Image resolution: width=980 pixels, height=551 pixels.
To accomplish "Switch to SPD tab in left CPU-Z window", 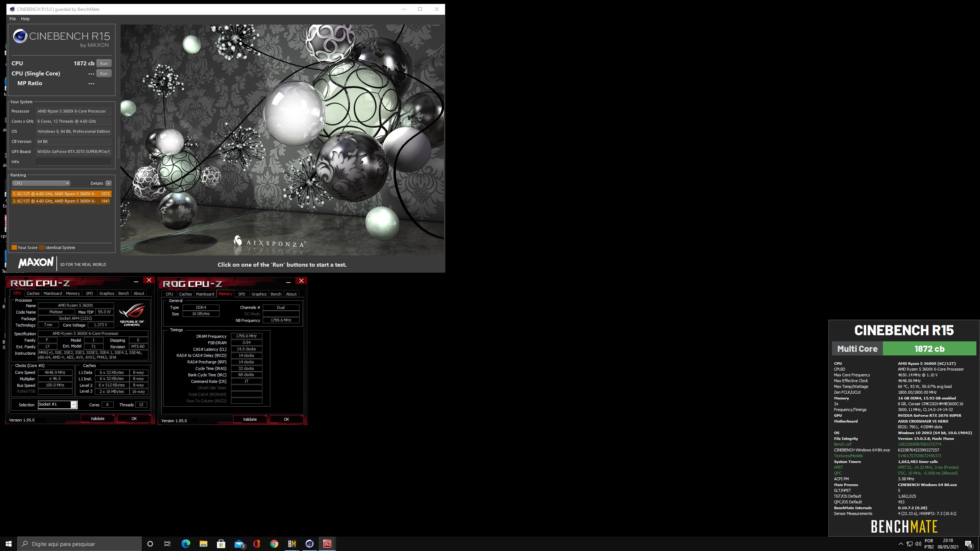I will pyautogui.click(x=90, y=293).
